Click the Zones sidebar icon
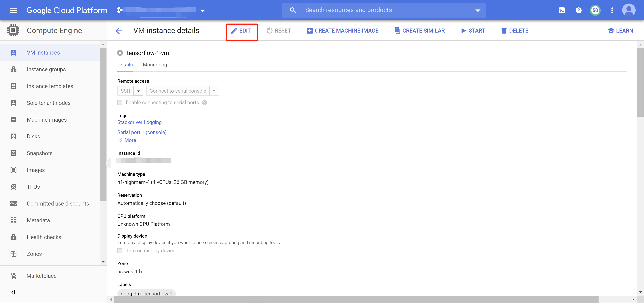 click(x=13, y=254)
